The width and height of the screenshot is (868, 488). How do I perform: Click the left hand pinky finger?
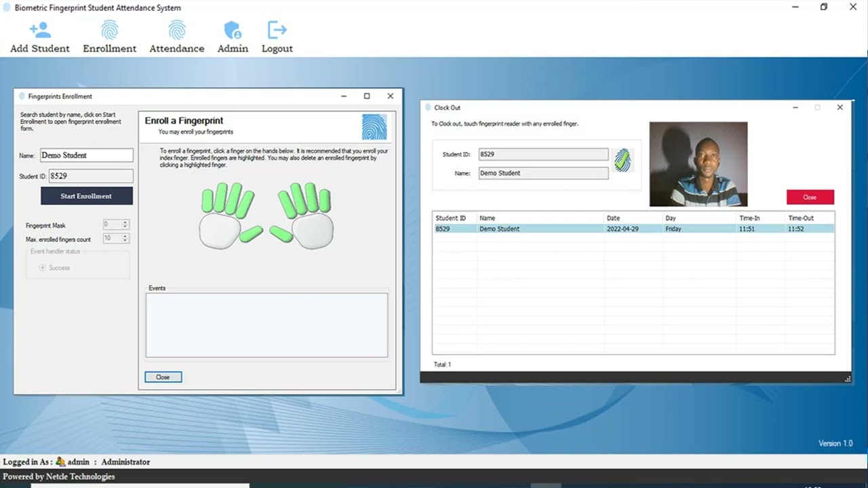208,201
